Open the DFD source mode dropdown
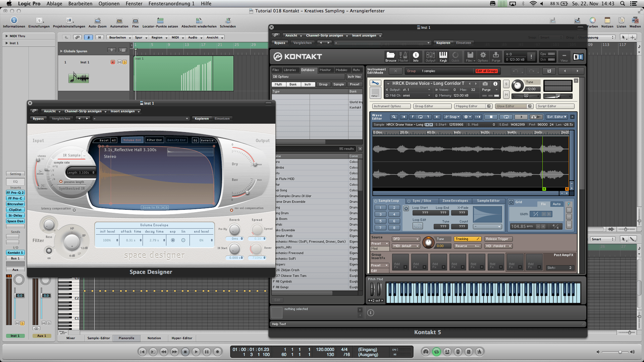The height and width of the screenshot is (362, 644). [406, 239]
